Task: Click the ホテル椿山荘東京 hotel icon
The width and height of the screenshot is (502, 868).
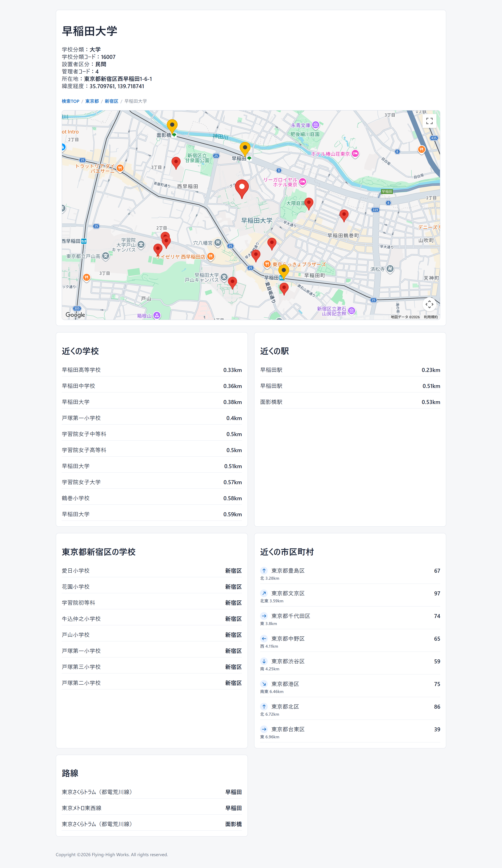Action: 355,154
